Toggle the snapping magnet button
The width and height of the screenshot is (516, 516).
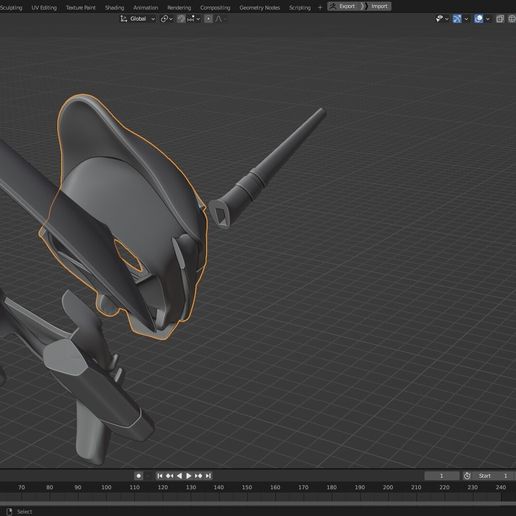pyautogui.click(x=181, y=19)
